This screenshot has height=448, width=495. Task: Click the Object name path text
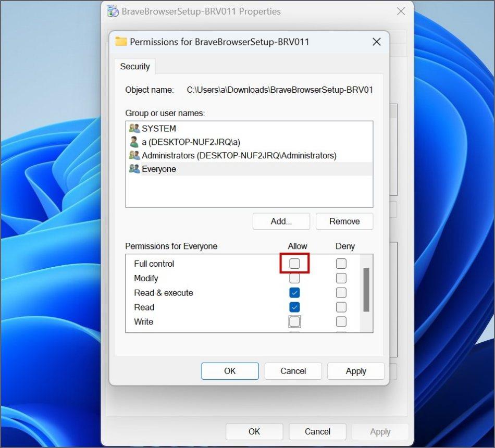(x=280, y=90)
